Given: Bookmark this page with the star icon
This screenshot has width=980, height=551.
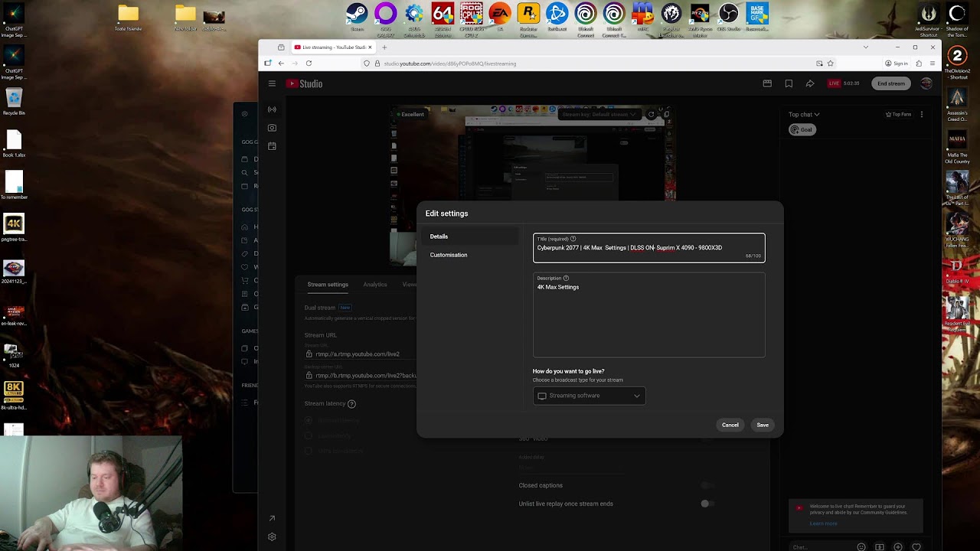Looking at the screenshot, I should 830,64.
